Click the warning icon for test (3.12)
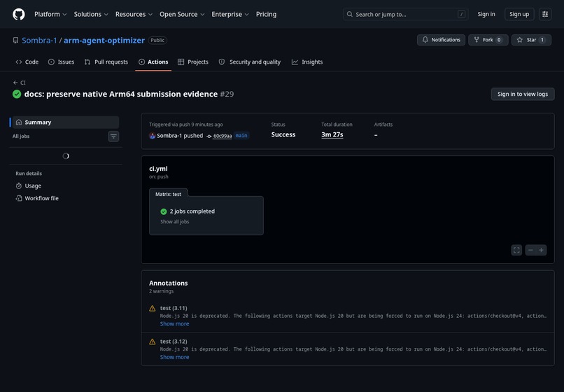This screenshot has height=392, width=564. [x=152, y=342]
